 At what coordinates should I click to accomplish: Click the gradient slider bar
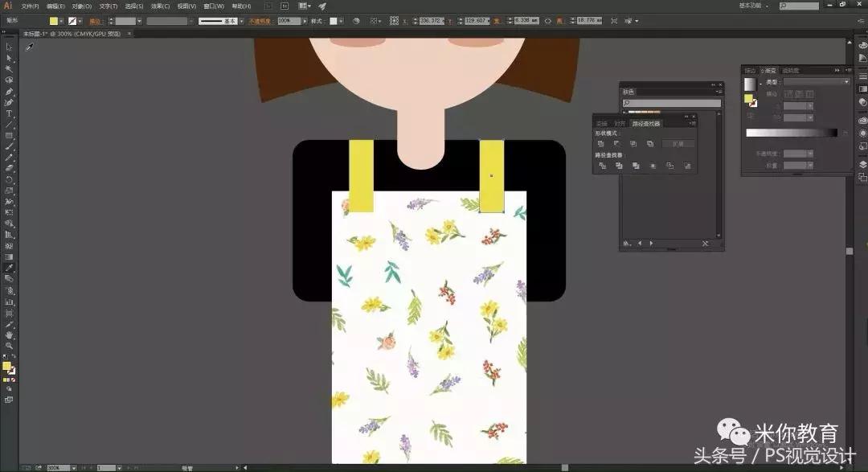[x=791, y=133]
